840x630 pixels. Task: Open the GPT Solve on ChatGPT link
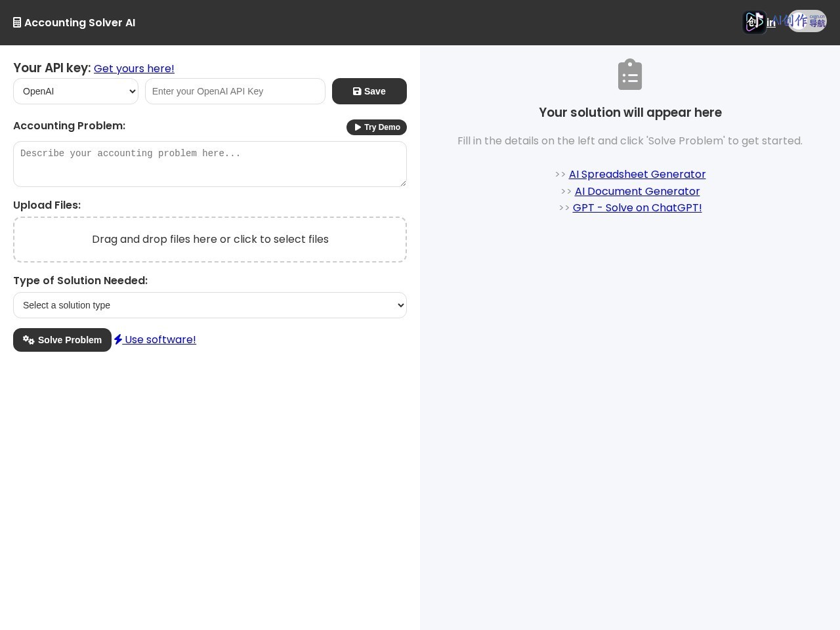coord(637,207)
